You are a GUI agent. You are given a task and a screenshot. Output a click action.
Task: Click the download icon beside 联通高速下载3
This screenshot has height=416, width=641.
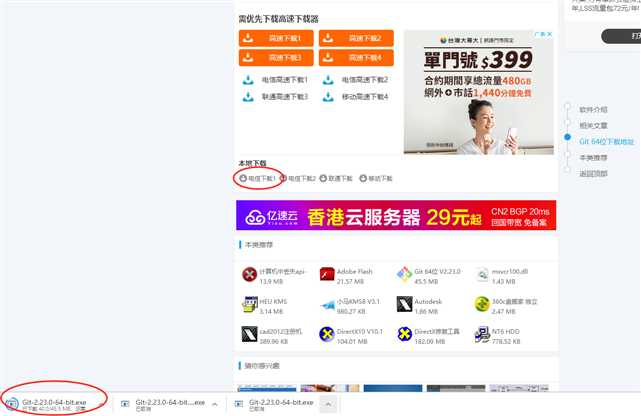click(248, 97)
